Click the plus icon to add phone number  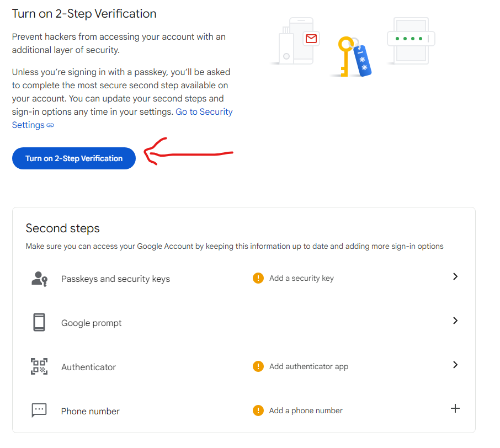455,408
